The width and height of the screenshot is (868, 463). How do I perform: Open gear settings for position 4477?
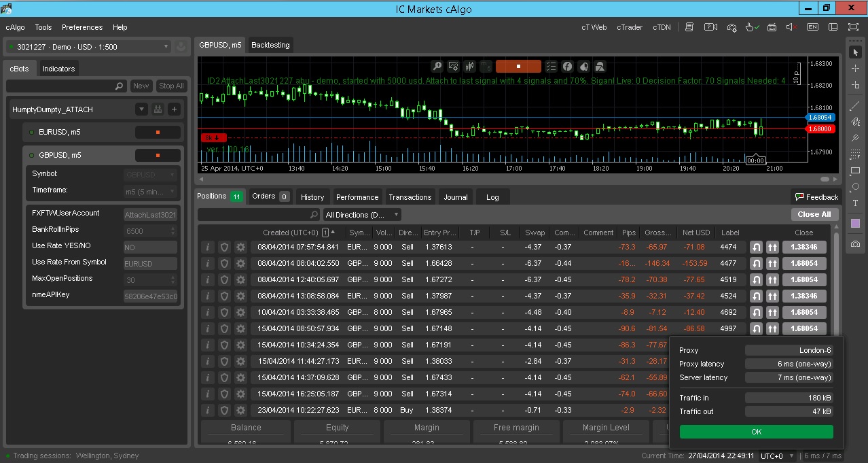pyautogui.click(x=240, y=263)
